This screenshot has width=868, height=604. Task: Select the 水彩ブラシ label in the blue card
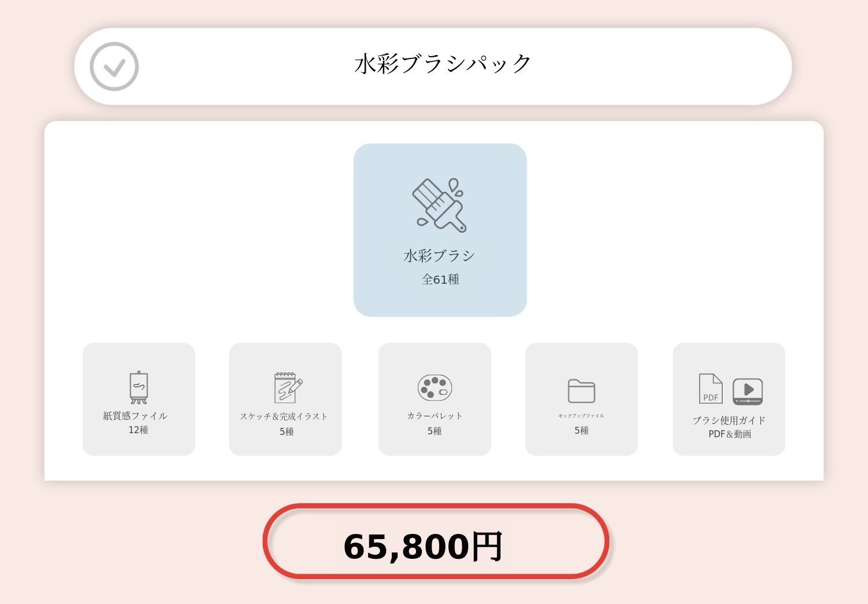tap(439, 256)
